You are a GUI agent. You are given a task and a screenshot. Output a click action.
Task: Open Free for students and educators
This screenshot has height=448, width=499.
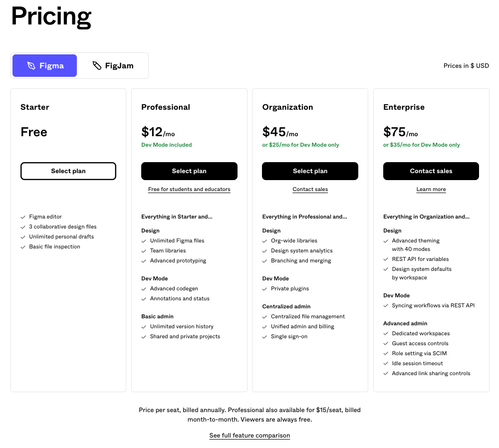coord(189,189)
